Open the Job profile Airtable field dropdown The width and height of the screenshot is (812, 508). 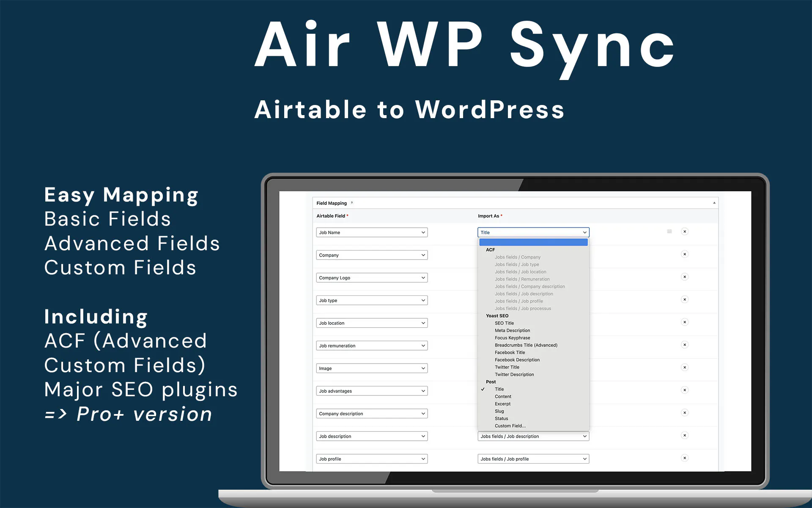(x=372, y=459)
